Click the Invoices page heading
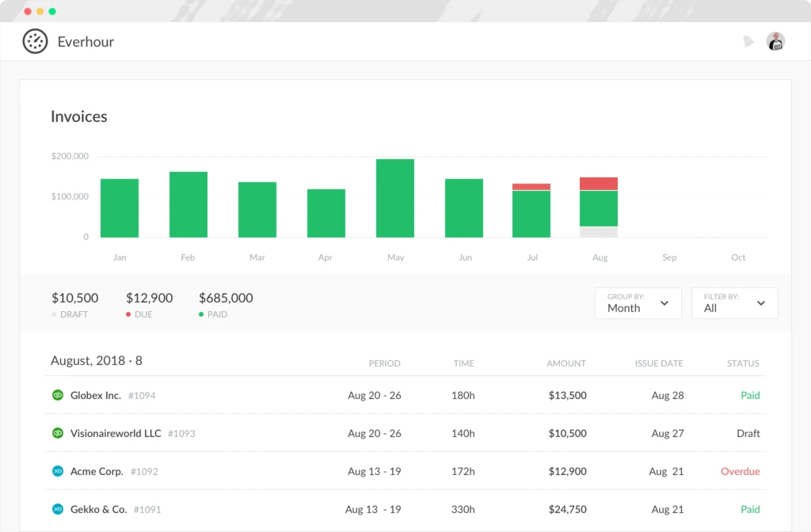811x532 pixels. 78,116
